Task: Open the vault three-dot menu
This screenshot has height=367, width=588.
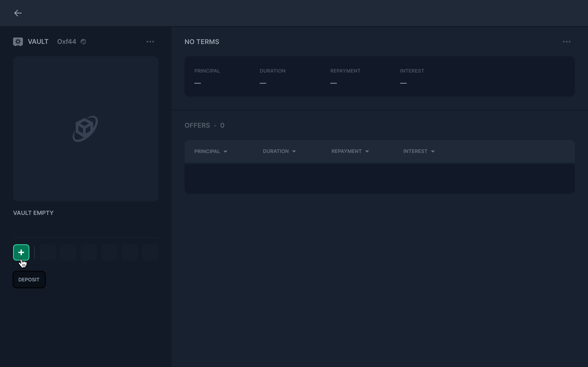Action: click(x=150, y=42)
